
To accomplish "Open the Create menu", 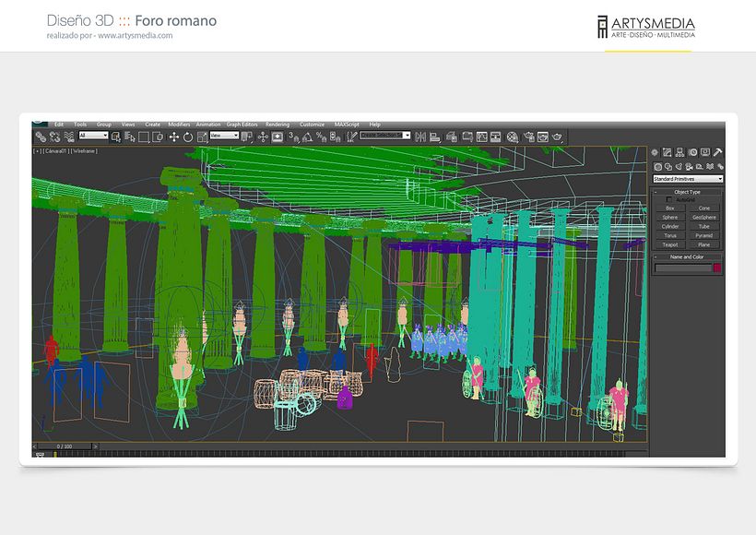I will (152, 125).
